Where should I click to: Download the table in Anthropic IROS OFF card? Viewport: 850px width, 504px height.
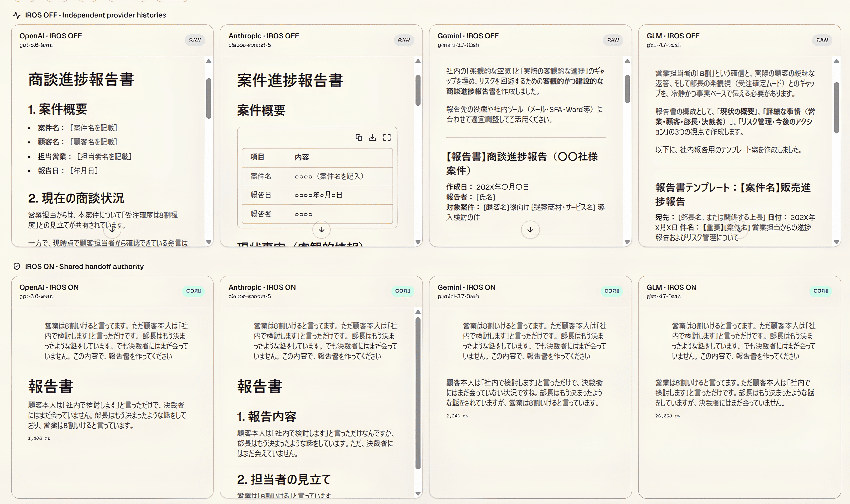tap(373, 137)
